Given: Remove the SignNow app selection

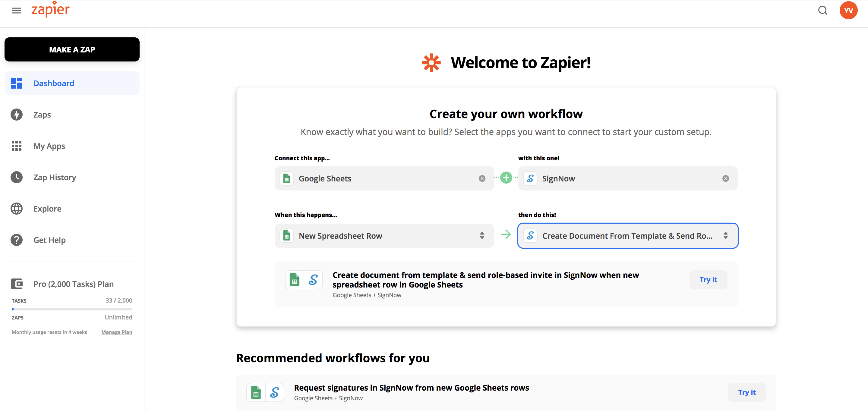Looking at the screenshot, I should pyautogui.click(x=725, y=178).
